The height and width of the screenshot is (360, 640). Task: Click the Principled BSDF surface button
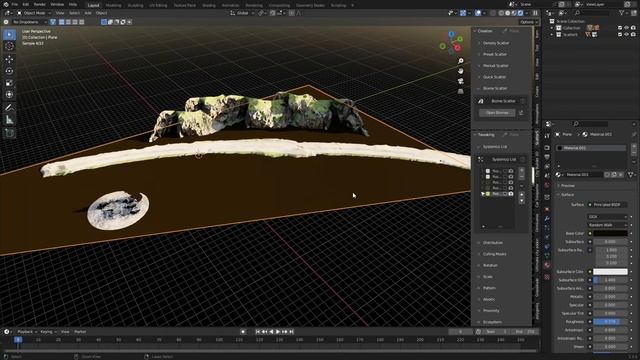[x=607, y=204]
